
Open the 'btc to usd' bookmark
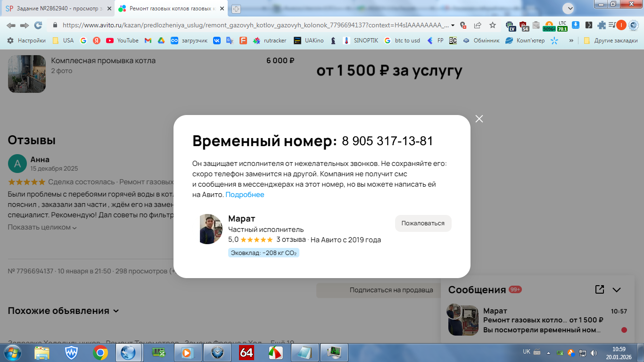point(402,41)
